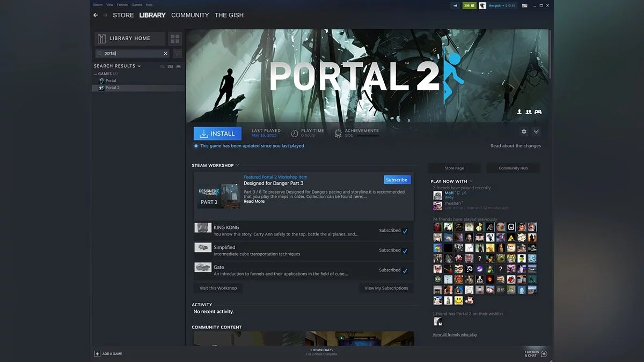This screenshot has height=362, width=644.
Task: Open the account dropdown for the gish
Action: [502, 5]
